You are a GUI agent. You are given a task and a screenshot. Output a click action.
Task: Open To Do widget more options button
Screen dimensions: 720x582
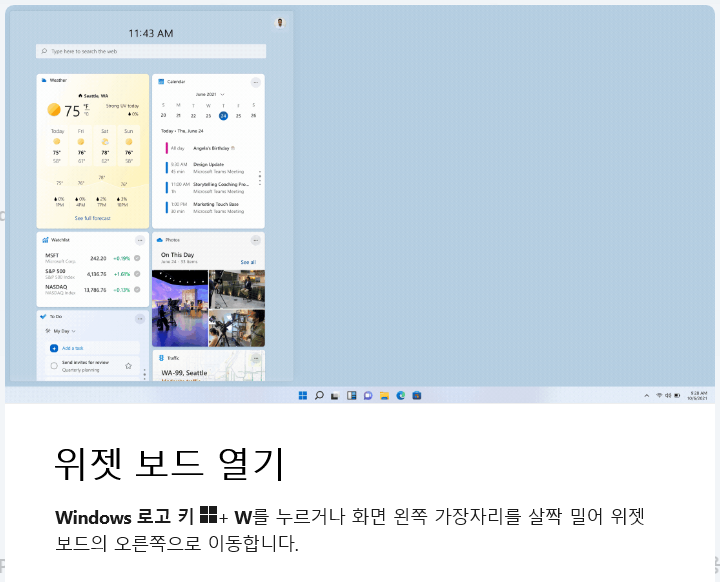tap(140, 318)
